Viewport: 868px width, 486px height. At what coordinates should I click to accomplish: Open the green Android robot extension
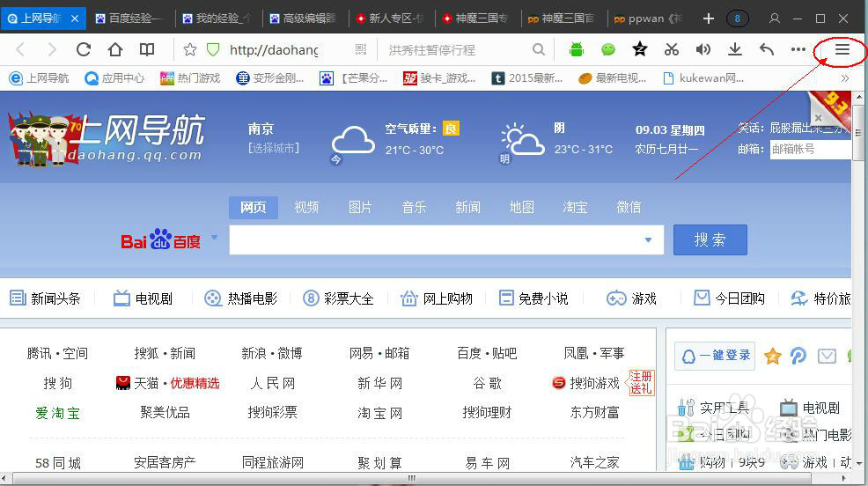[577, 50]
